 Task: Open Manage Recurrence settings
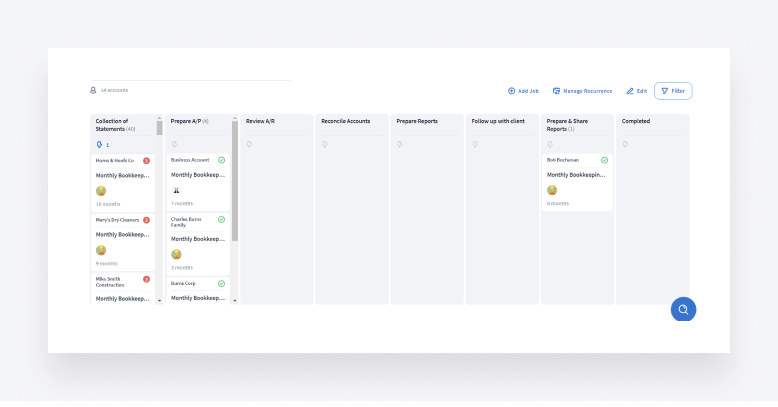(582, 91)
